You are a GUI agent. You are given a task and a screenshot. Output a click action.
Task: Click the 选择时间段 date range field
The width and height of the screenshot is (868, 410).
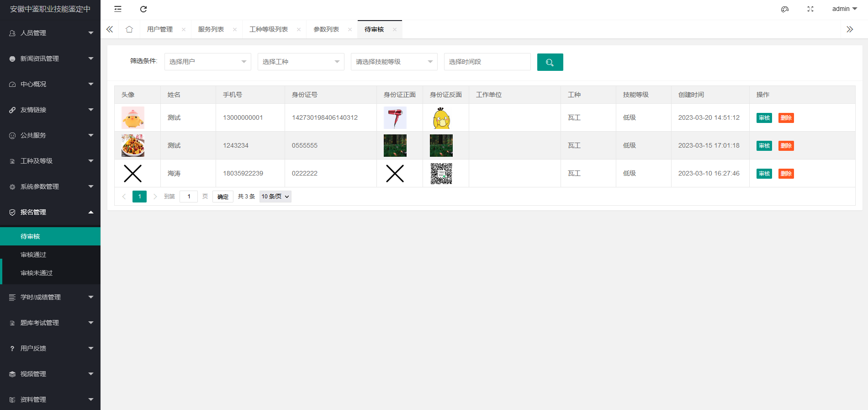tap(487, 62)
